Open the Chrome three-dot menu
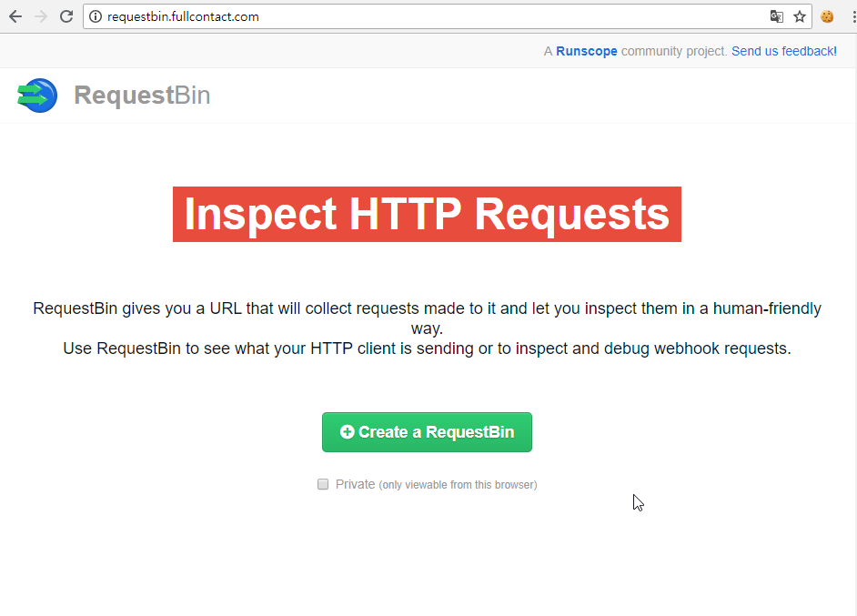The image size is (857, 616). (852, 16)
